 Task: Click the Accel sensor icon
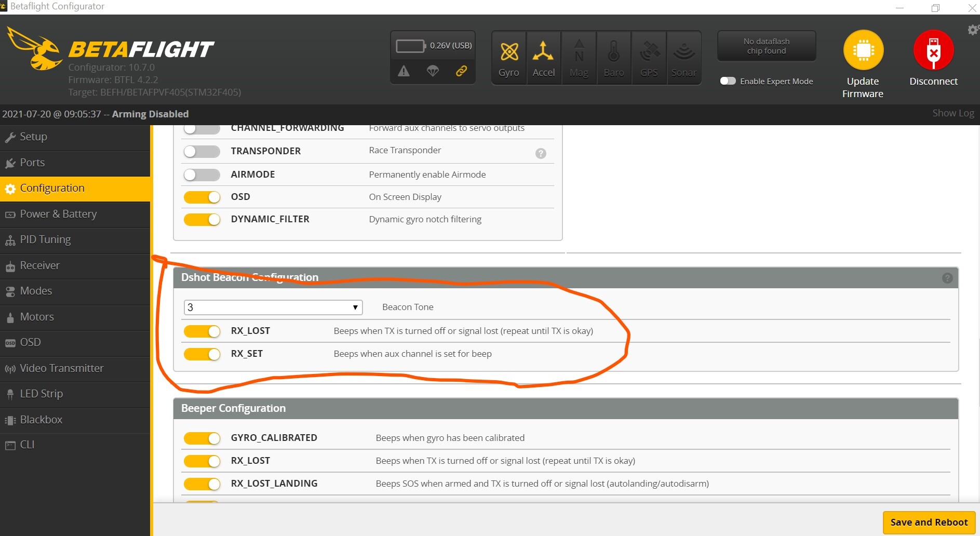tap(543, 52)
